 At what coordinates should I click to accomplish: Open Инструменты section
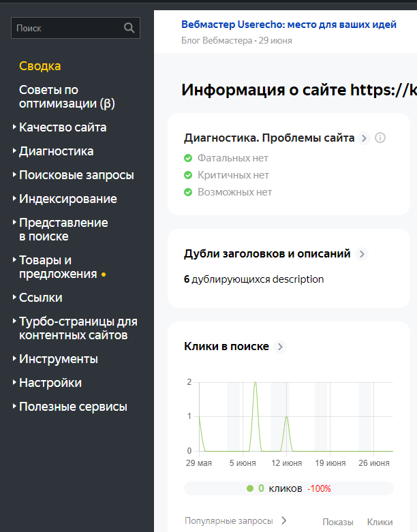[59, 359]
